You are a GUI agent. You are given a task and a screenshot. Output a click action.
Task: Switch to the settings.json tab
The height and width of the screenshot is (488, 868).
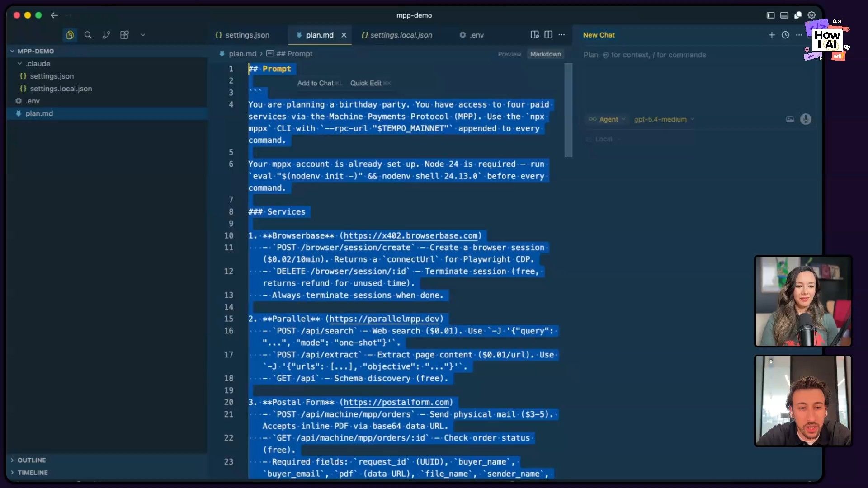point(242,35)
